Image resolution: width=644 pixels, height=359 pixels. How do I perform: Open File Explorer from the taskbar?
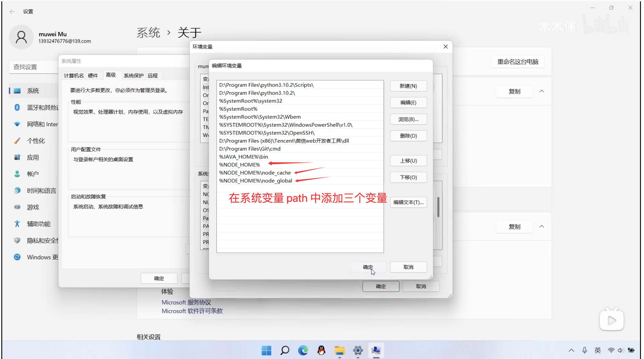pyautogui.click(x=339, y=350)
